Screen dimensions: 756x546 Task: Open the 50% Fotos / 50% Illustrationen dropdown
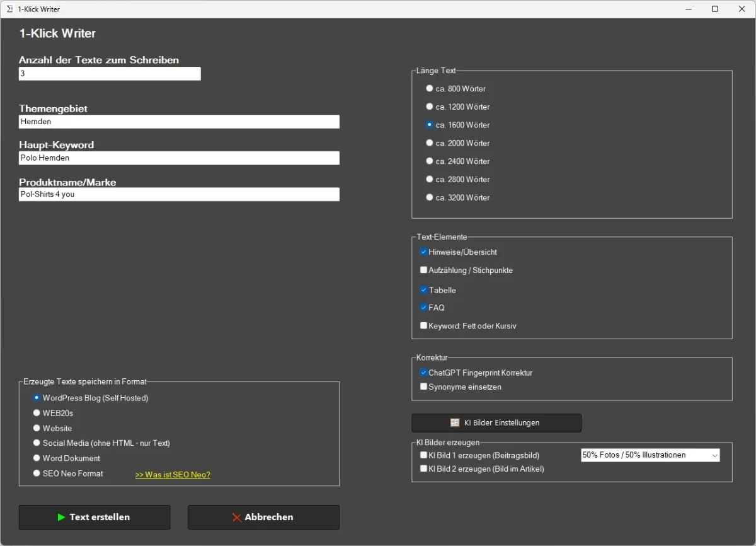click(x=650, y=455)
